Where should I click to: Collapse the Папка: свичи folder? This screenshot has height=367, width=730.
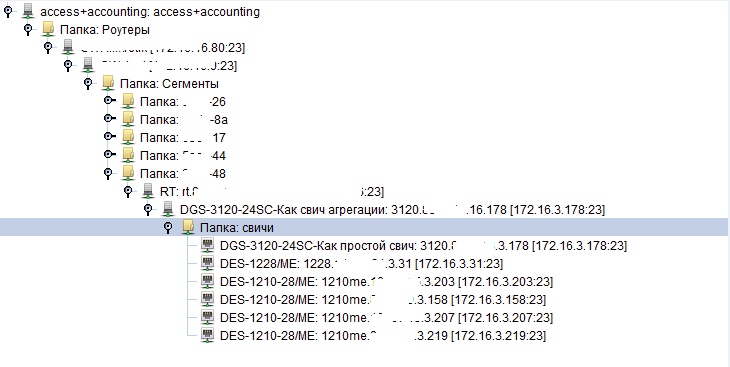click(x=169, y=227)
